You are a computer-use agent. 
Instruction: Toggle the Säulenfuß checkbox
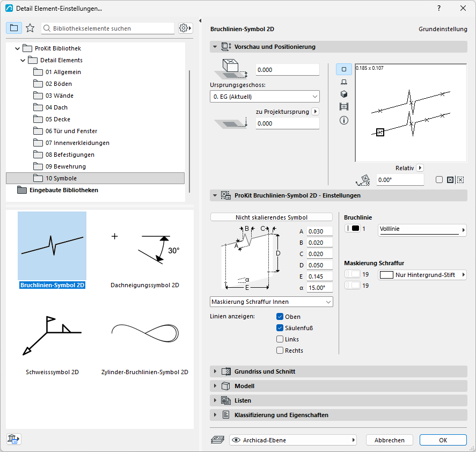280,328
